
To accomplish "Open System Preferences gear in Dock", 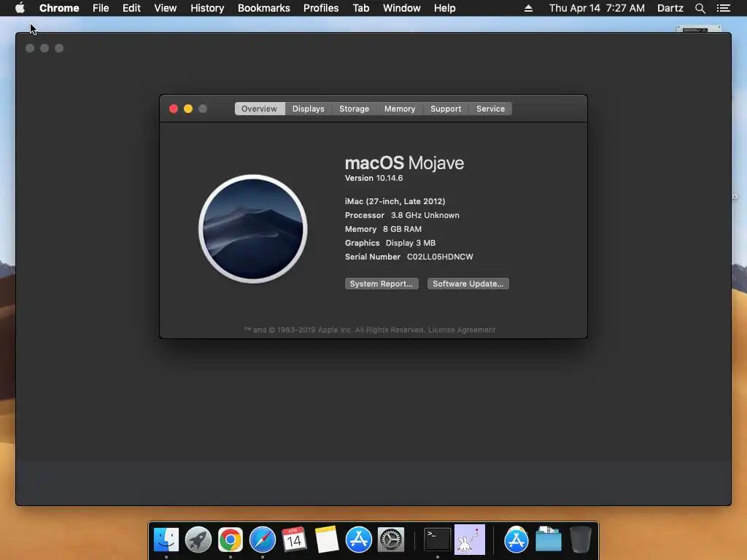I will pyautogui.click(x=391, y=540).
